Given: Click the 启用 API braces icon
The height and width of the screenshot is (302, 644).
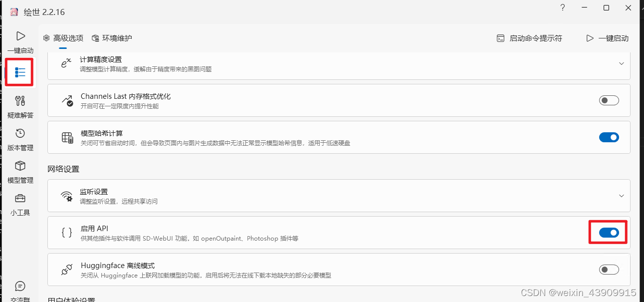Looking at the screenshot, I should [67, 233].
